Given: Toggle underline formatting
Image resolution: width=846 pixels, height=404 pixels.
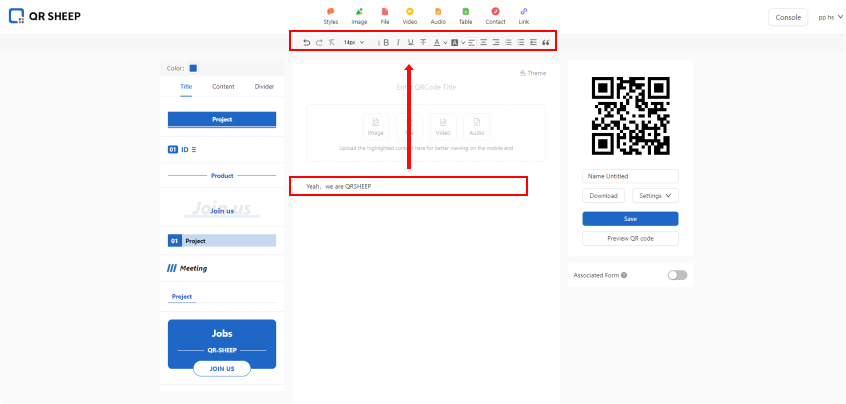Looking at the screenshot, I should (x=411, y=43).
